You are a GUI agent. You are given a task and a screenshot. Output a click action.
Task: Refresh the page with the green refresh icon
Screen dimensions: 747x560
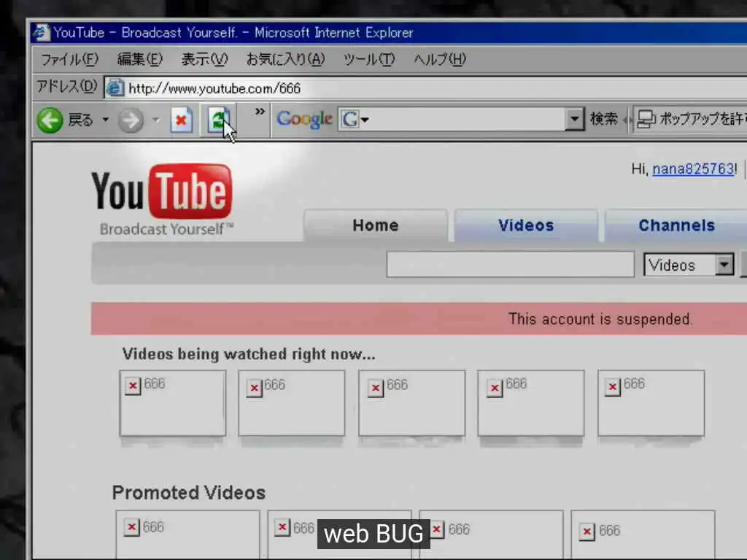[x=219, y=120]
